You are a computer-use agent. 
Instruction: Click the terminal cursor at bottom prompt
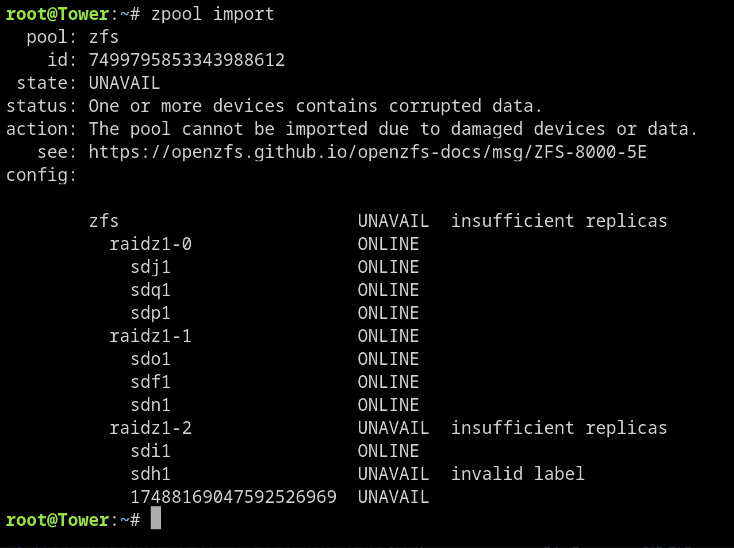click(155, 518)
